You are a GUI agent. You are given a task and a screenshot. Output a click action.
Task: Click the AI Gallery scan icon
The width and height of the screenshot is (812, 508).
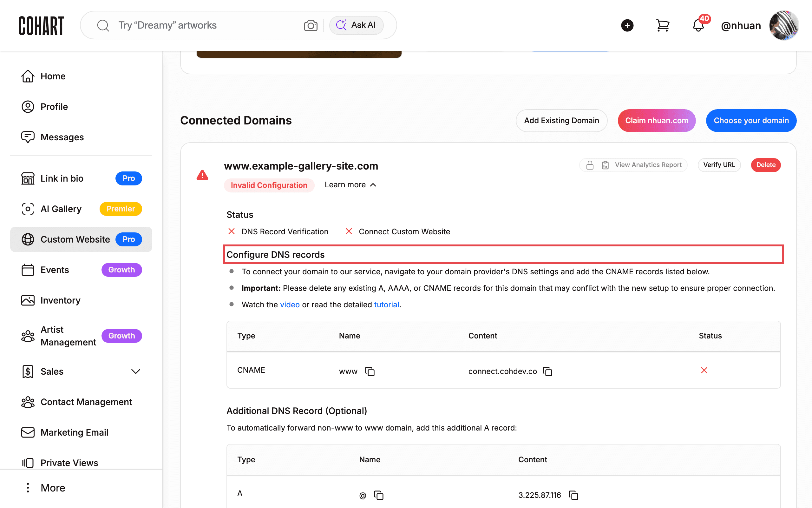pyautogui.click(x=28, y=209)
